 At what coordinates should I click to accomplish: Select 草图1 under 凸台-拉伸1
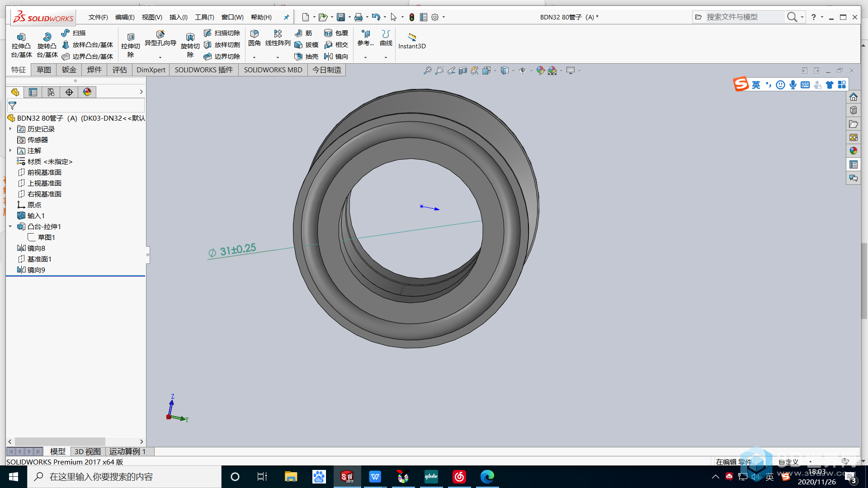tap(47, 237)
